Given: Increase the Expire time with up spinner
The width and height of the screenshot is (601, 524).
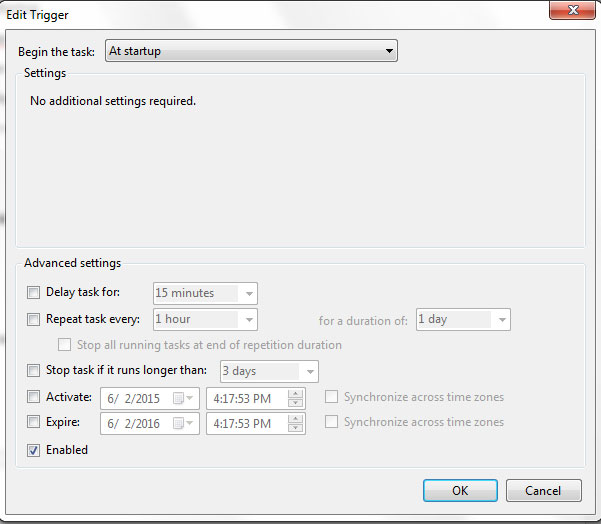Looking at the screenshot, I should (x=295, y=419).
